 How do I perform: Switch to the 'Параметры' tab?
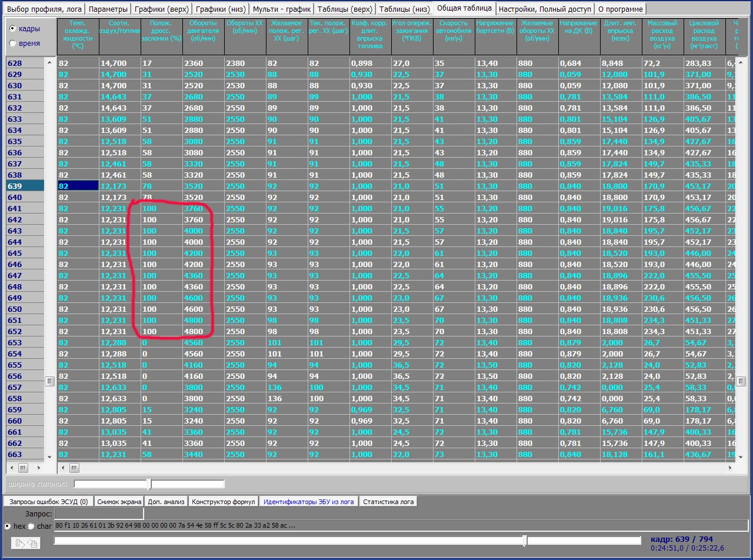pyautogui.click(x=109, y=9)
